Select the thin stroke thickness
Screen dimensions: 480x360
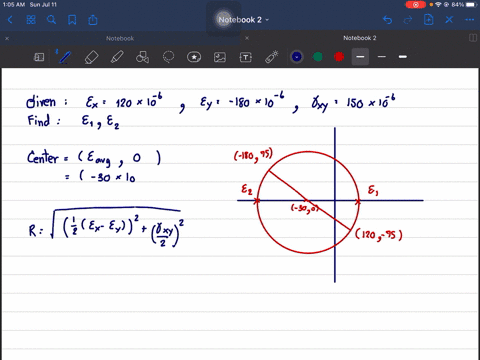[382, 57]
